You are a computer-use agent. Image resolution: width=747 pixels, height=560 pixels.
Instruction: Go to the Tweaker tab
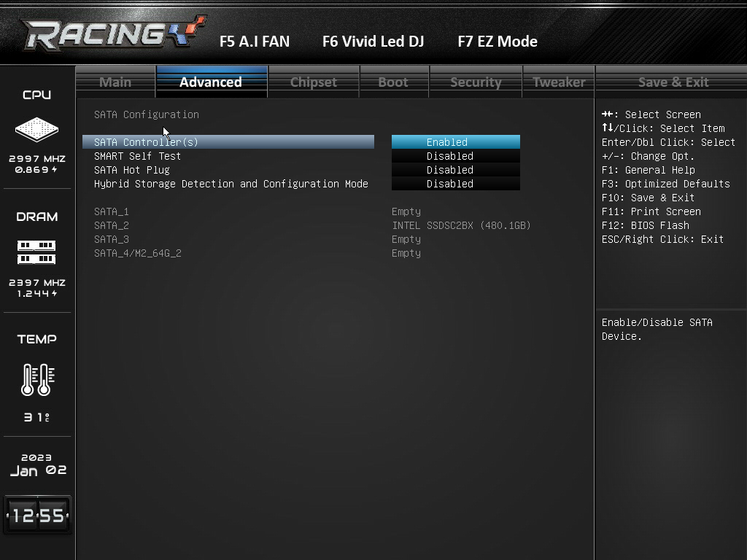pyautogui.click(x=559, y=82)
